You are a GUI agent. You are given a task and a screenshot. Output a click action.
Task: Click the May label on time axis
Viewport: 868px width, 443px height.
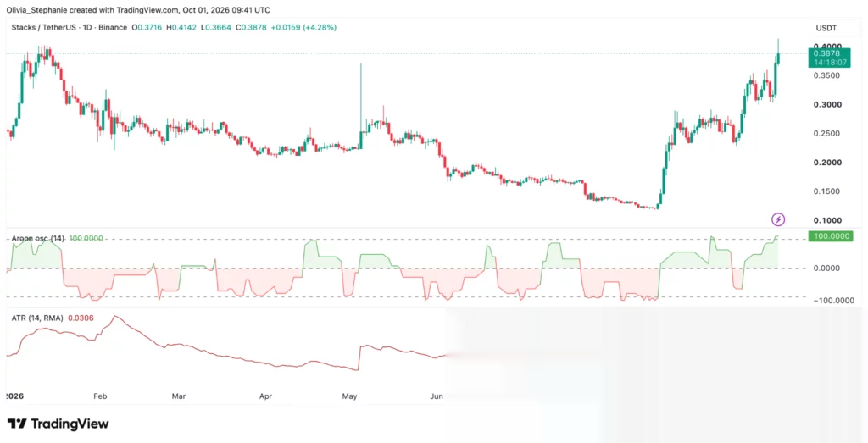[x=349, y=396]
